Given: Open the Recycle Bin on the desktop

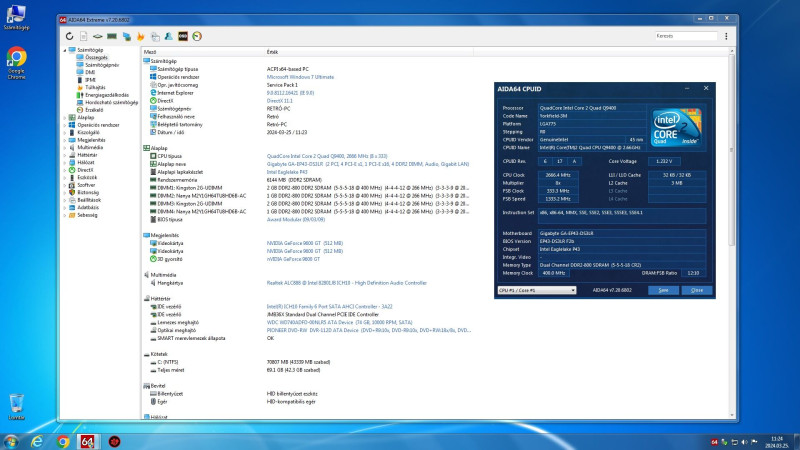Looking at the screenshot, I should (17, 404).
